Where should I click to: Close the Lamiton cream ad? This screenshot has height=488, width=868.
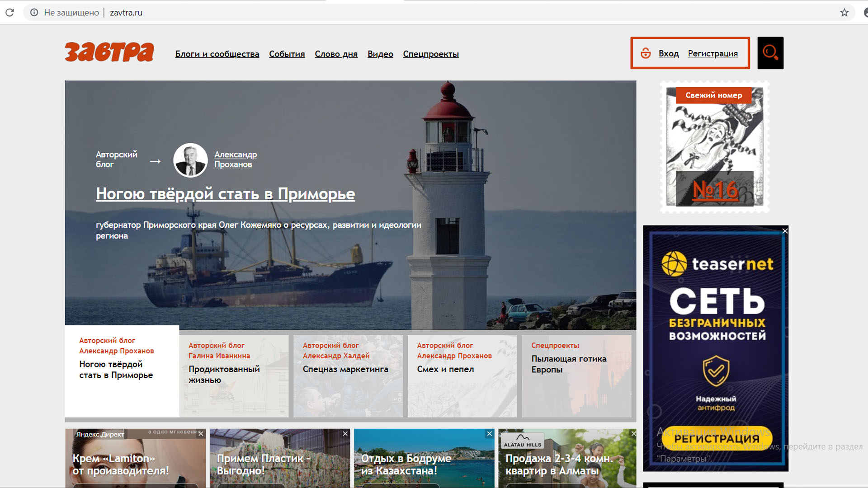(201, 434)
